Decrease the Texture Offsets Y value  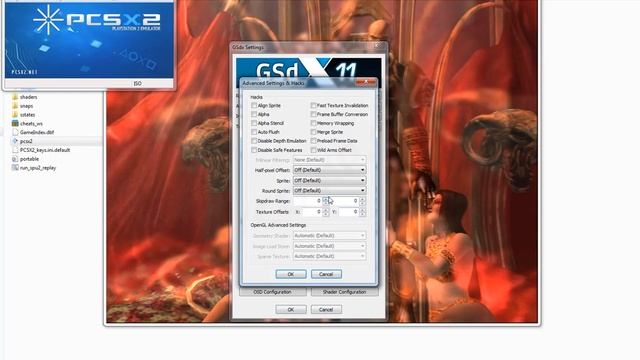tap(362, 214)
